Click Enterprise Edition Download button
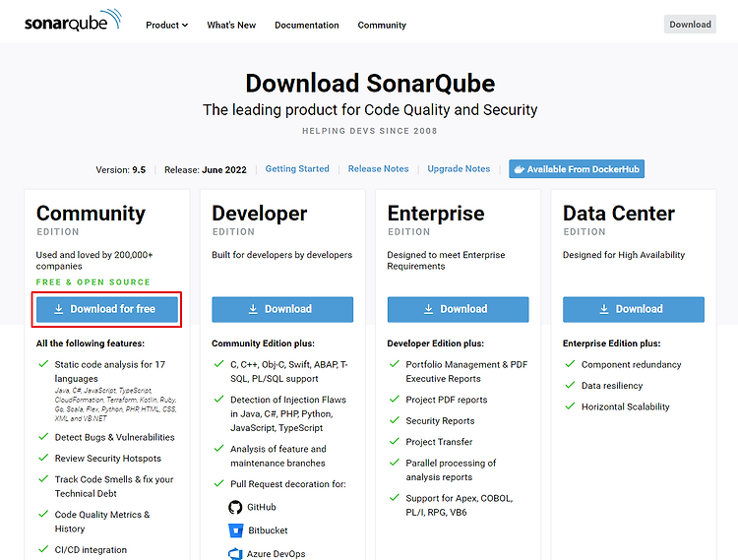The height and width of the screenshot is (560, 738). coord(458,309)
